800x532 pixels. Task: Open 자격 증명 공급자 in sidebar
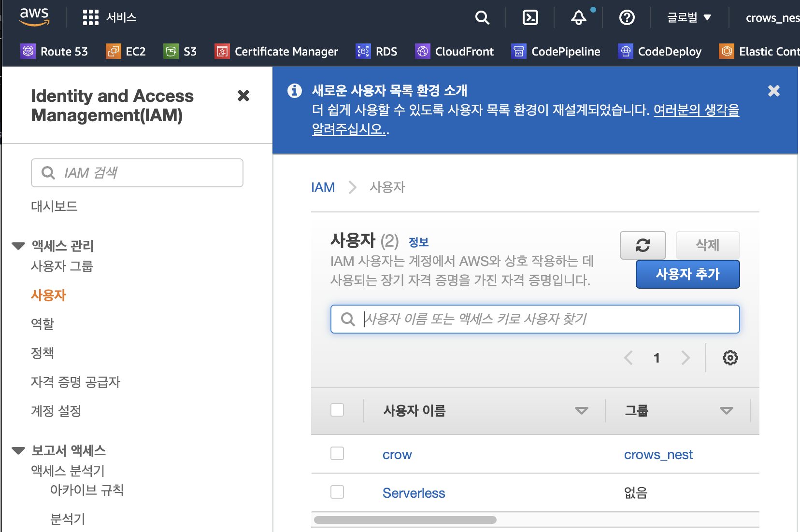tap(75, 382)
